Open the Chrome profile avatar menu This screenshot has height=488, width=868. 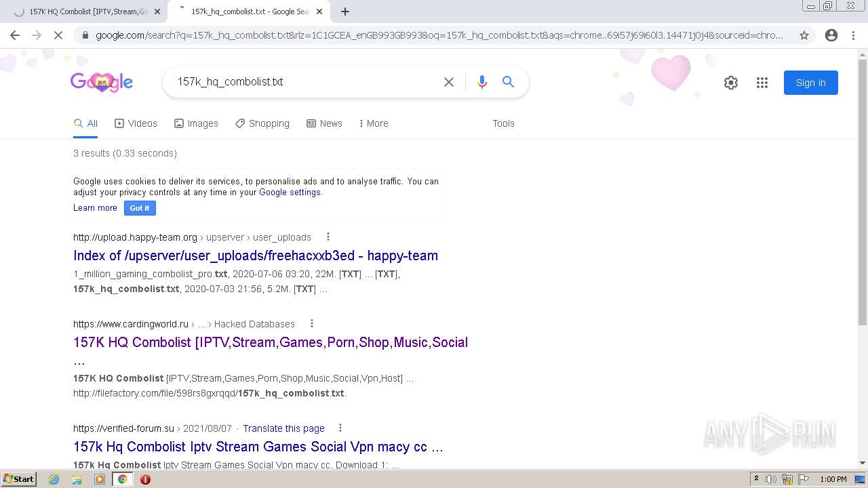click(x=831, y=35)
